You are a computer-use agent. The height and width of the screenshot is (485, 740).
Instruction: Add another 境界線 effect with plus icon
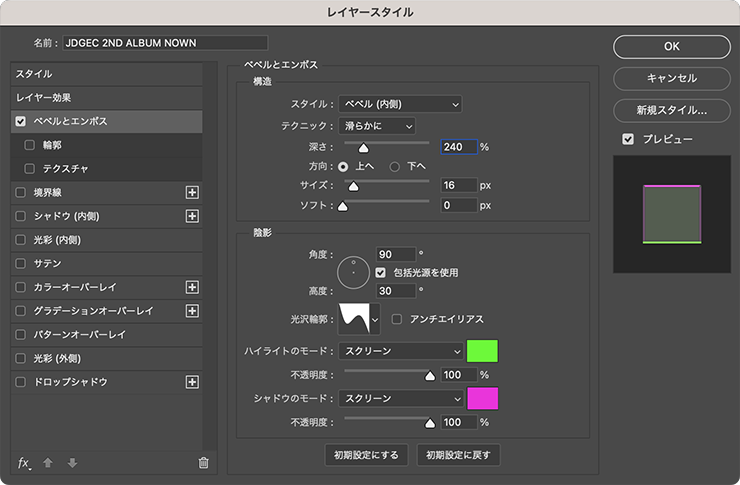click(193, 192)
